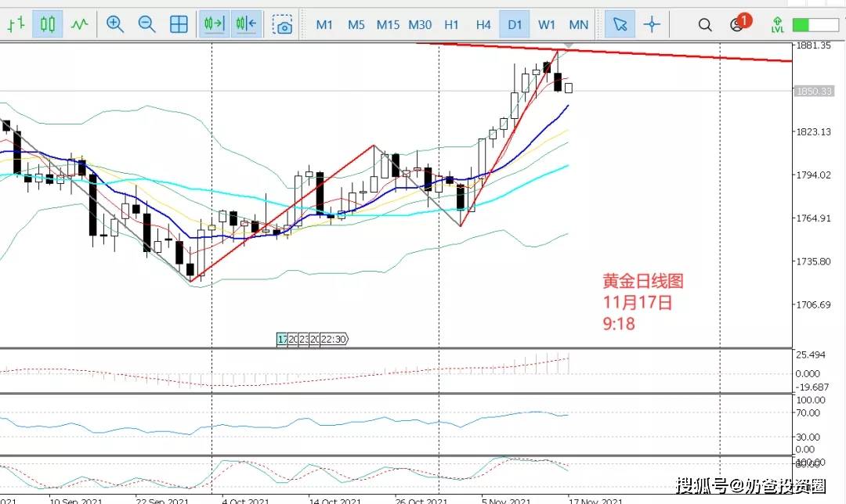The width and height of the screenshot is (846, 504).
Task: Enable the crosshair tool
Action: click(x=652, y=24)
